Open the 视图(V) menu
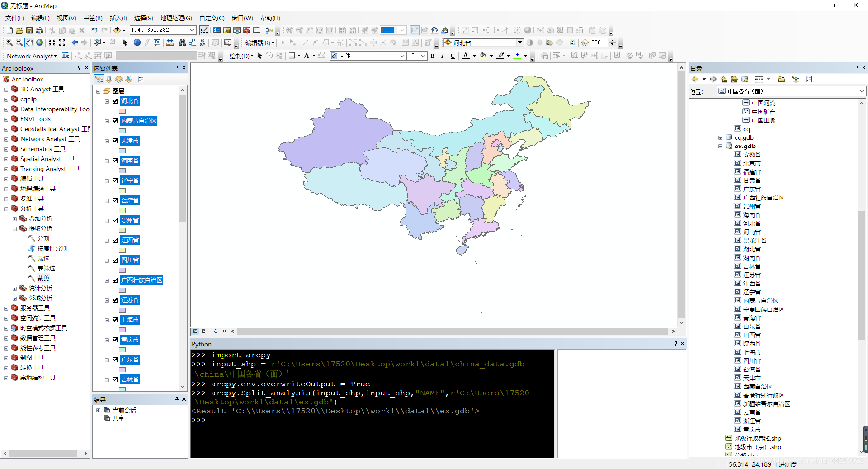The width and height of the screenshot is (868, 469). point(66,18)
